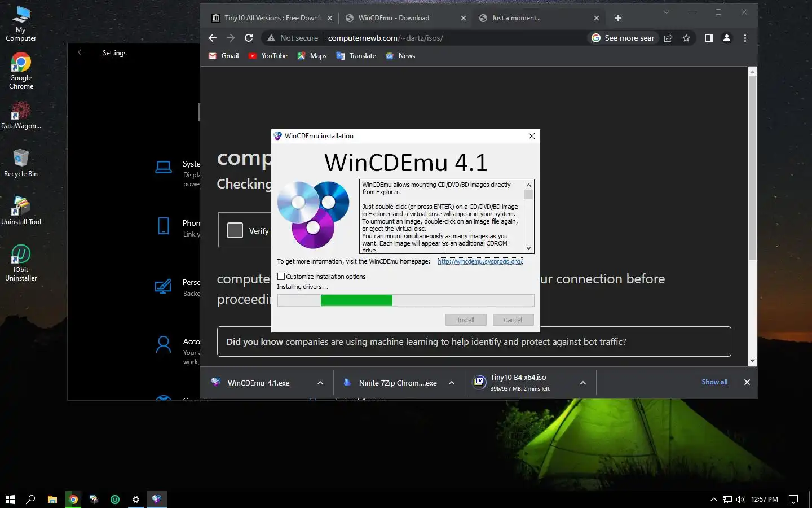Open the tab search chevron in Chrome
Screen dimensions: 812x508
click(667, 12)
